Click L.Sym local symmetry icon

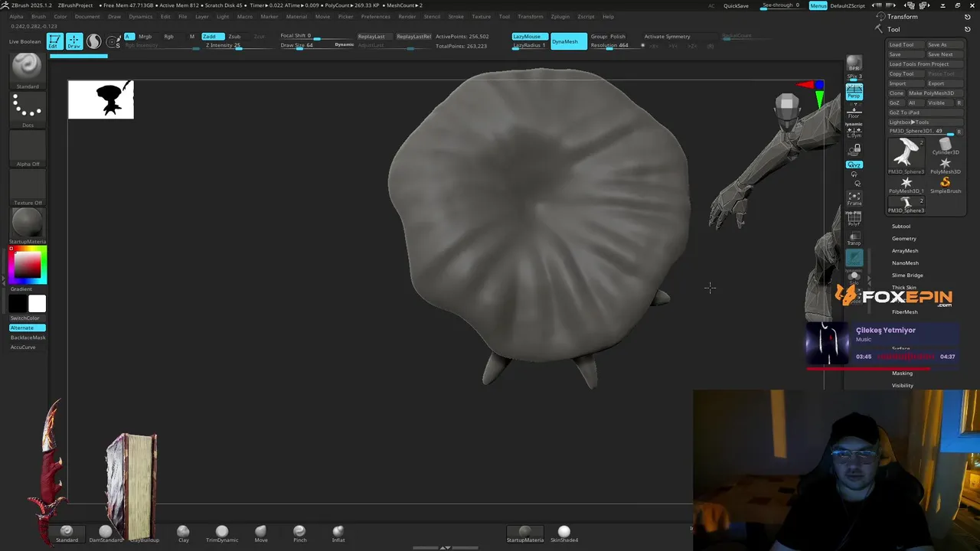pos(854,131)
